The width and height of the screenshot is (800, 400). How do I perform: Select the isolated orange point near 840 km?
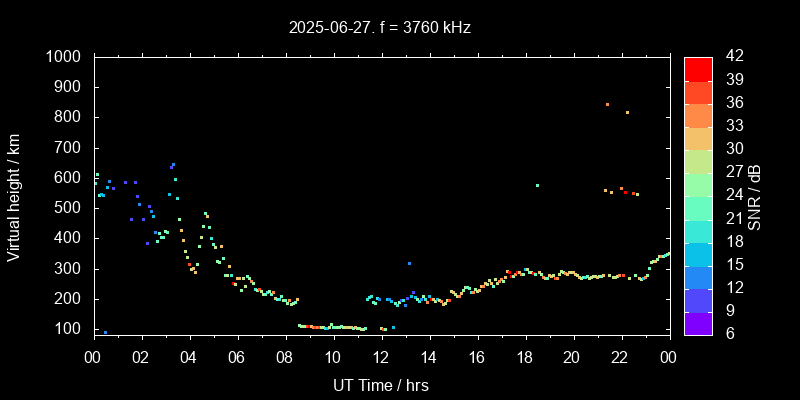coord(607,104)
